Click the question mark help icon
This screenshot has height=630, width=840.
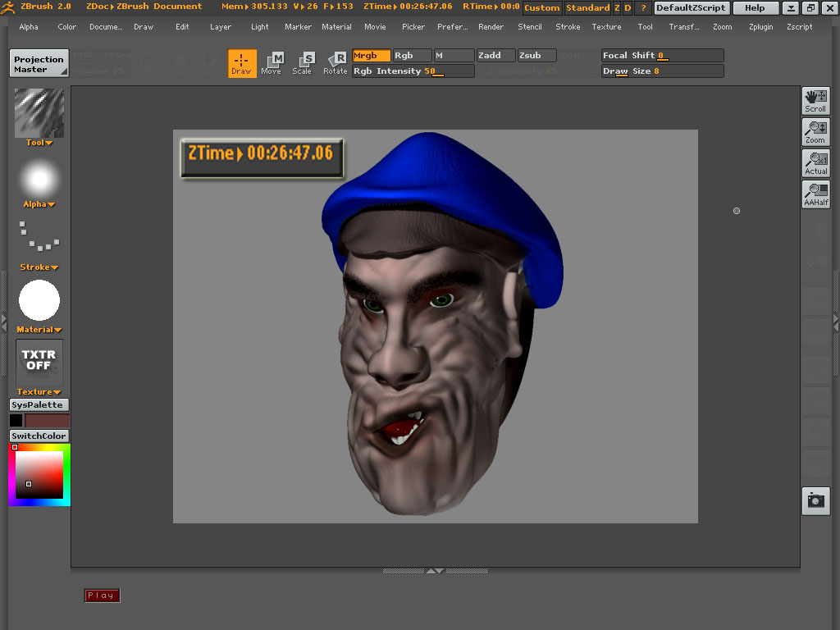[x=643, y=7]
